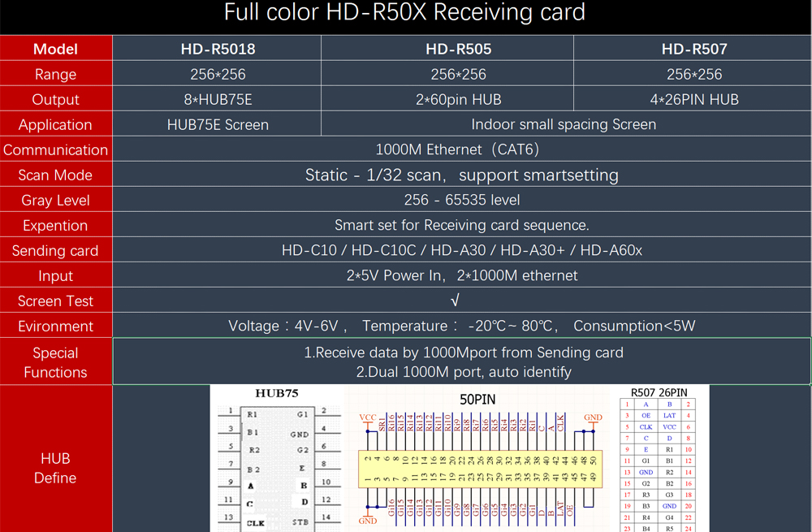Click the check mark in Screen Test row

tap(455, 301)
